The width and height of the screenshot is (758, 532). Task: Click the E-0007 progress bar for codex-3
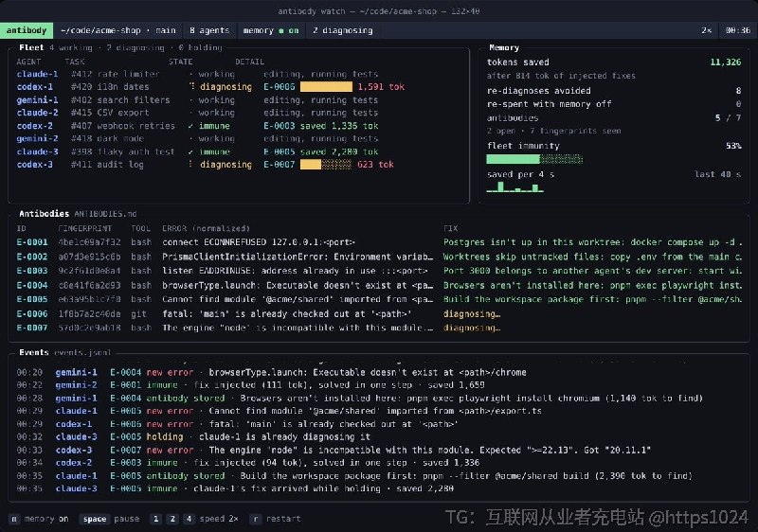point(326,165)
